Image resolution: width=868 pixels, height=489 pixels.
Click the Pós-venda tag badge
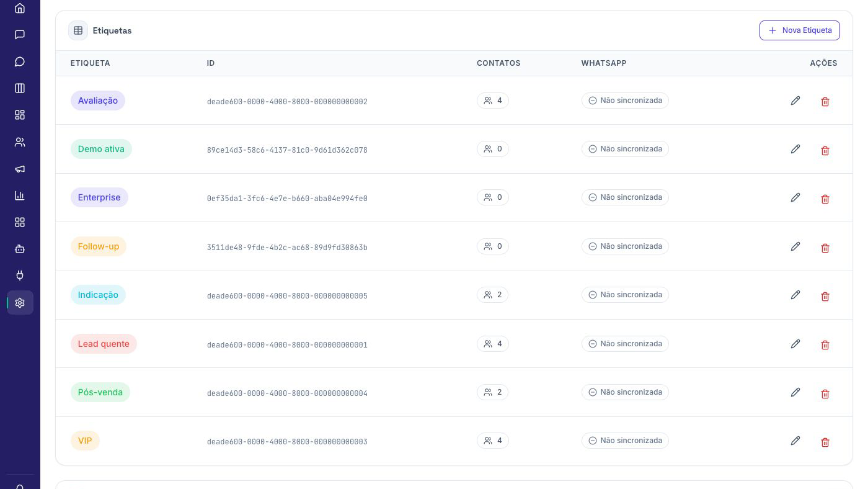[100, 392]
